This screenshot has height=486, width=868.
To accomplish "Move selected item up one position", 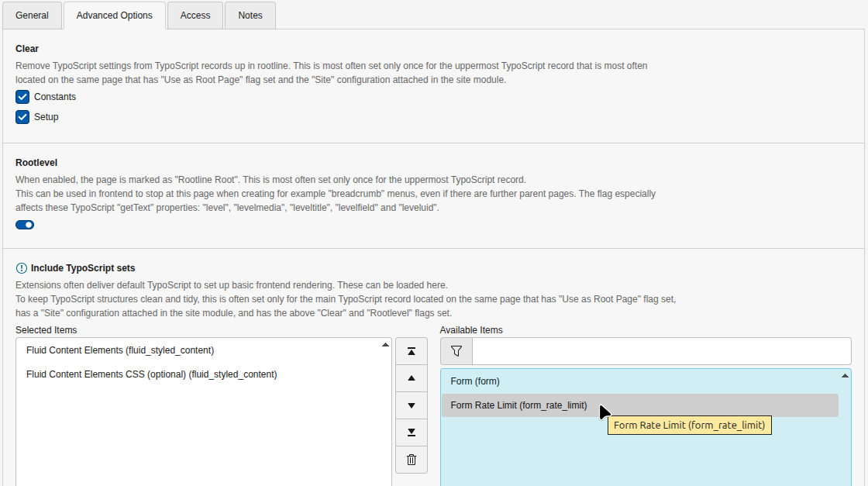I will click(411, 378).
